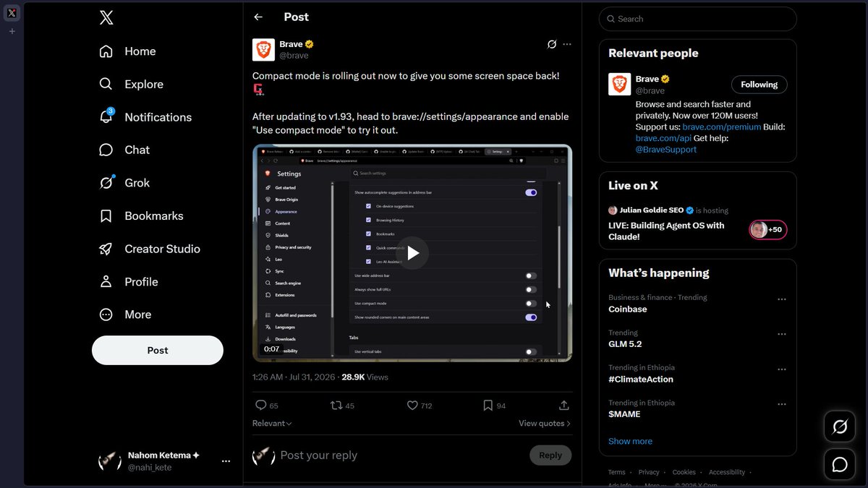This screenshot has width=868, height=488.
Task: Open the Accessibility footer link
Action: pos(727,472)
